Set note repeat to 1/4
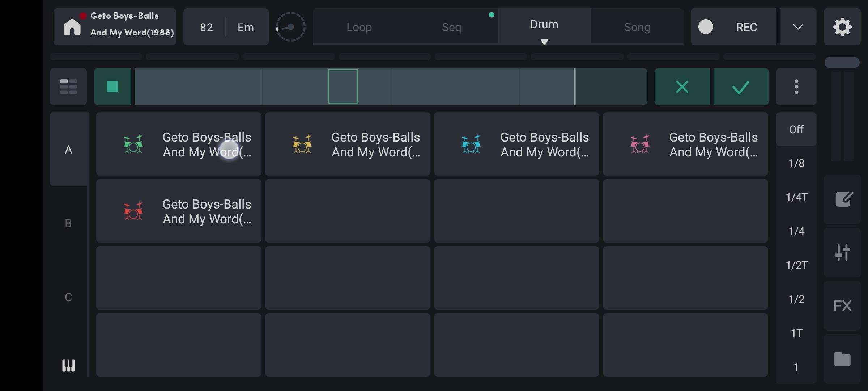 [796, 231]
